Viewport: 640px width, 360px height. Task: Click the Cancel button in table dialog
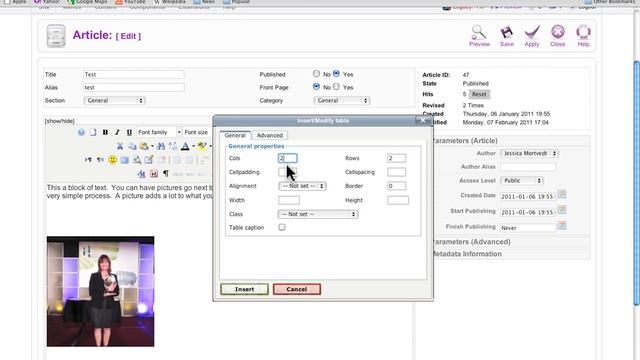(x=297, y=289)
